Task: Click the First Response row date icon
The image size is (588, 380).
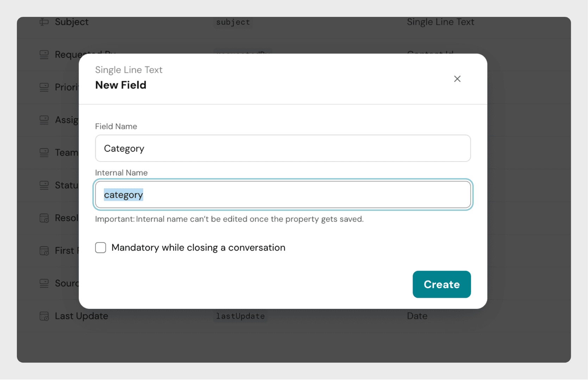Action: pyautogui.click(x=44, y=251)
